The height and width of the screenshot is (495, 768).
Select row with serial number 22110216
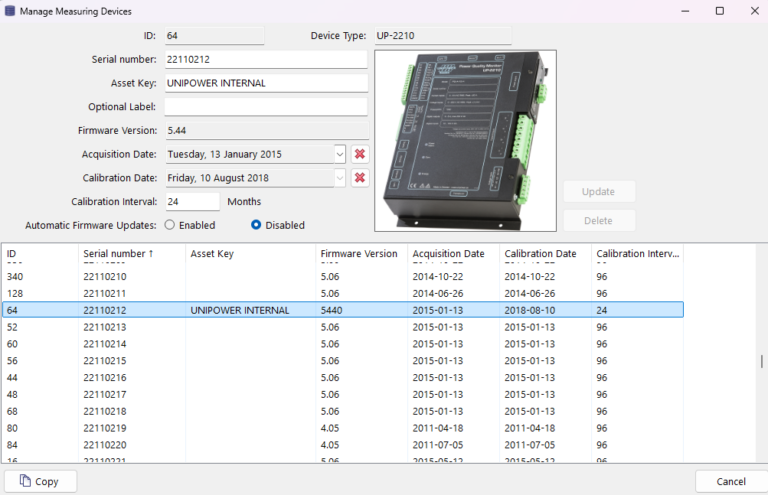(343, 377)
